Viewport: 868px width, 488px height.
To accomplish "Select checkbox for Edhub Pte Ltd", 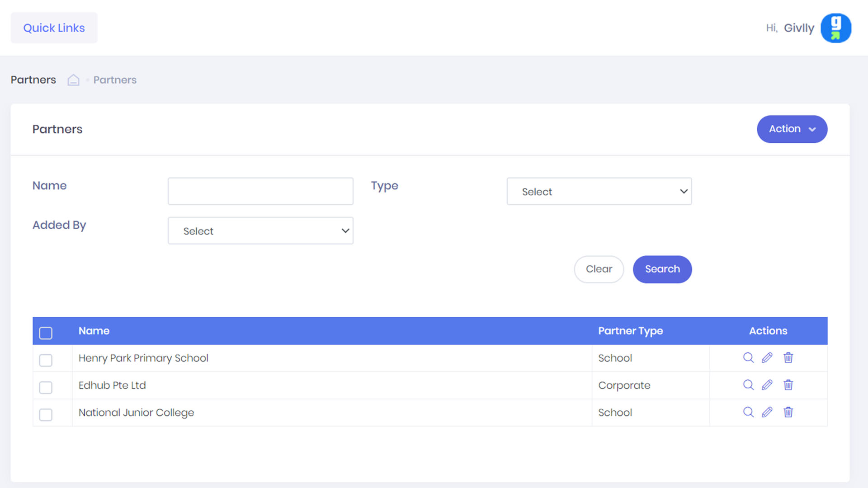I will (46, 387).
